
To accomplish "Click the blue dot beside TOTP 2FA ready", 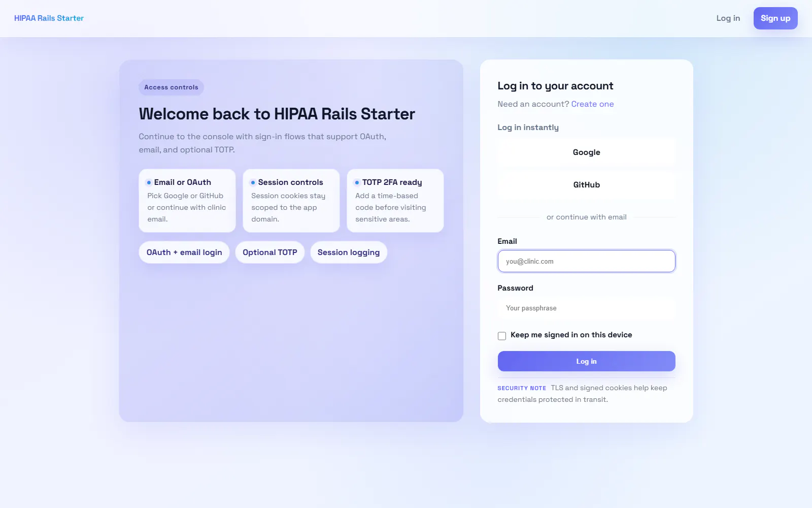I will point(357,182).
